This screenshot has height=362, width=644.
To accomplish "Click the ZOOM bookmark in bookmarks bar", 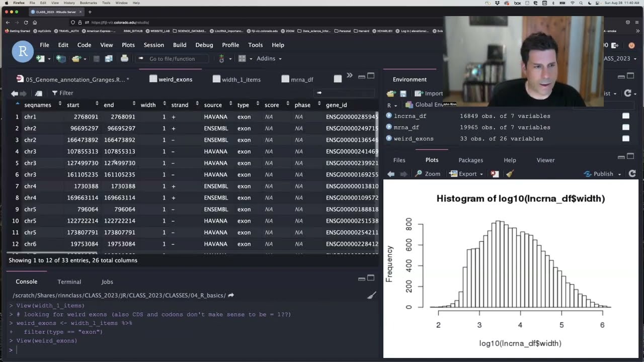I will pos(288,31).
